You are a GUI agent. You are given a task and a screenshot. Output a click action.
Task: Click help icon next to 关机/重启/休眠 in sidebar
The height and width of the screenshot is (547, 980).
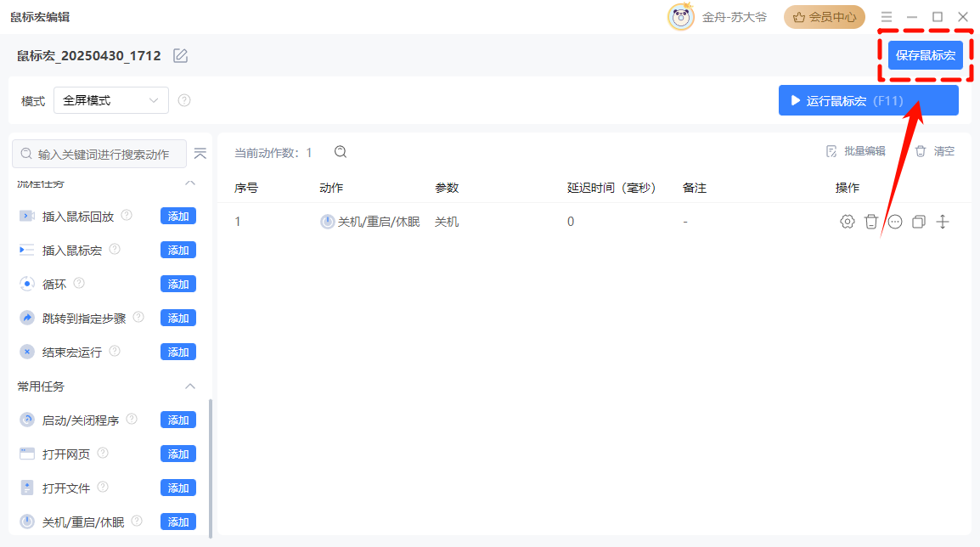136,520
